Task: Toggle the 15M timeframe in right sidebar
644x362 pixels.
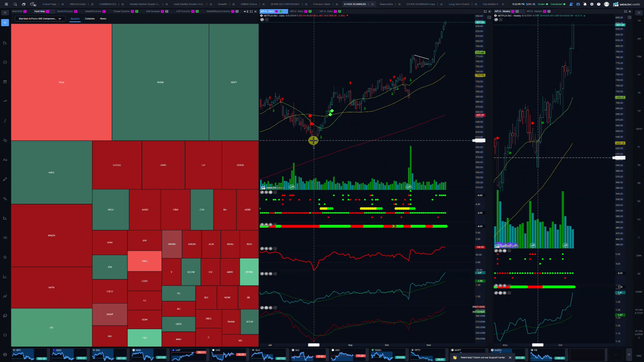Action: pyautogui.click(x=639, y=57)
